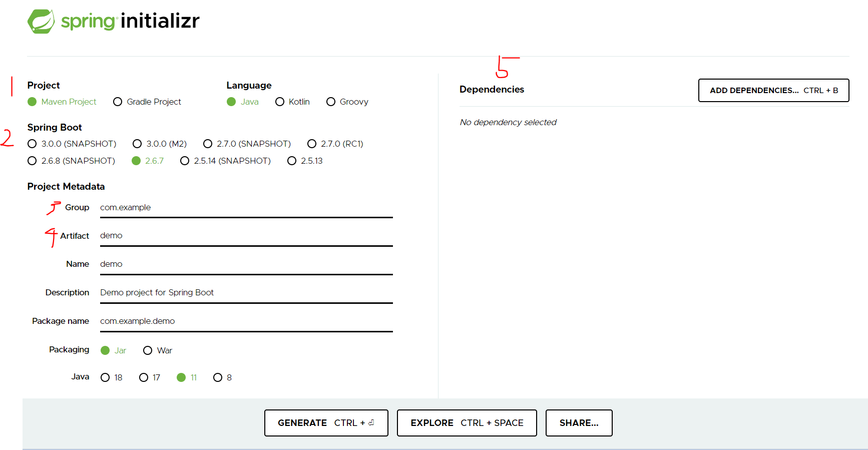Set packaging to War
This screenshot has width=868, height=450.
(x=148, y=350)
